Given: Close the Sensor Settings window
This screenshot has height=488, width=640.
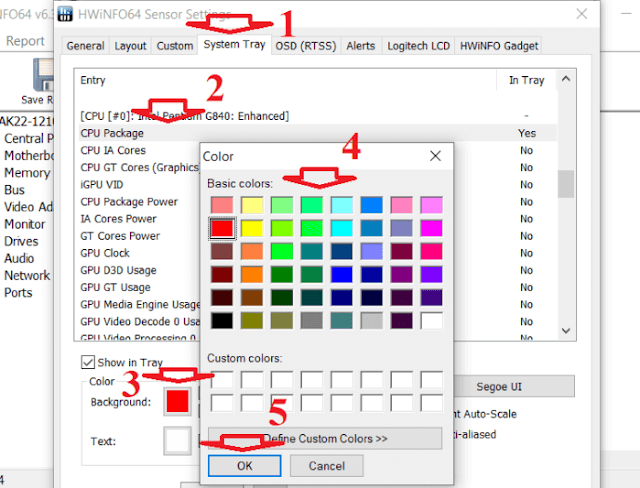Looking at the screenshot, I should tap(582, 14).
